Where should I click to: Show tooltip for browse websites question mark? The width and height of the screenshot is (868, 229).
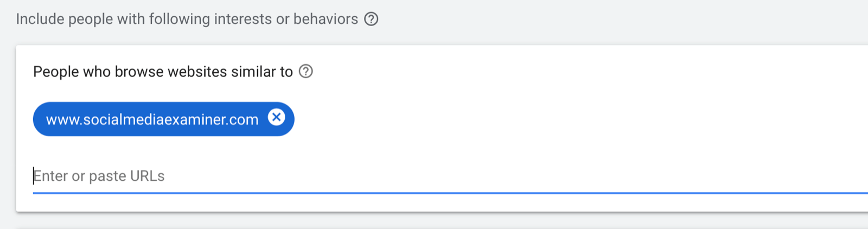click(306, 71)
